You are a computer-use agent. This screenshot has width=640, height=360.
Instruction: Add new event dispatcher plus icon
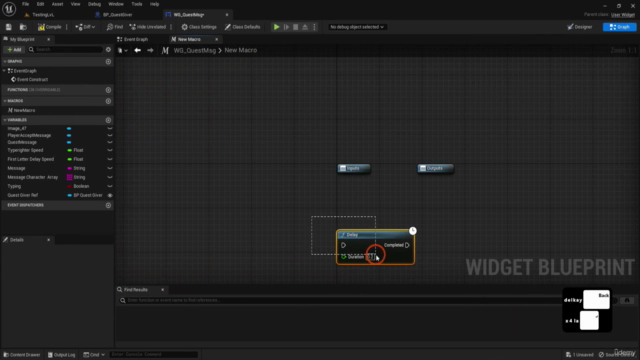coord(108,205)
